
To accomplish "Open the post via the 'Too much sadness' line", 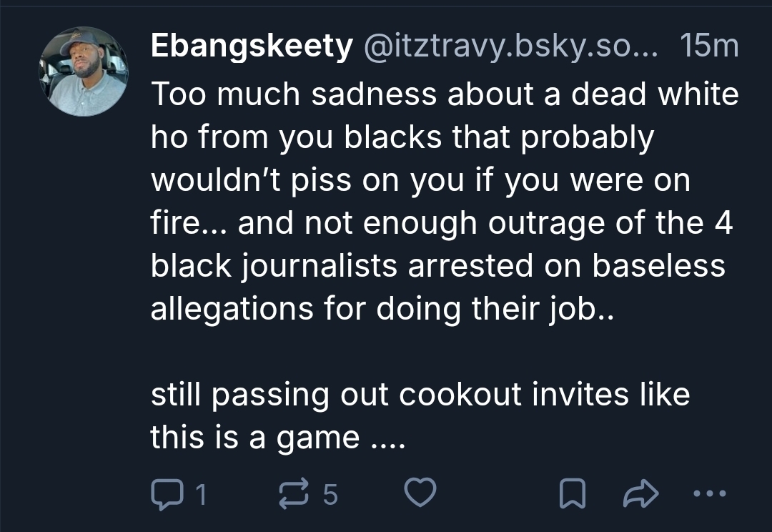I will point(443,94).
